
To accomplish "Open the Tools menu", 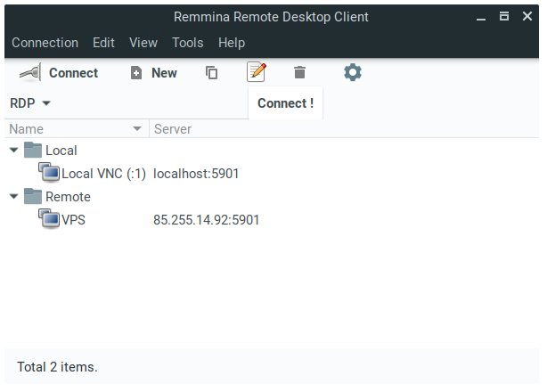I will (x=188, y=43).
